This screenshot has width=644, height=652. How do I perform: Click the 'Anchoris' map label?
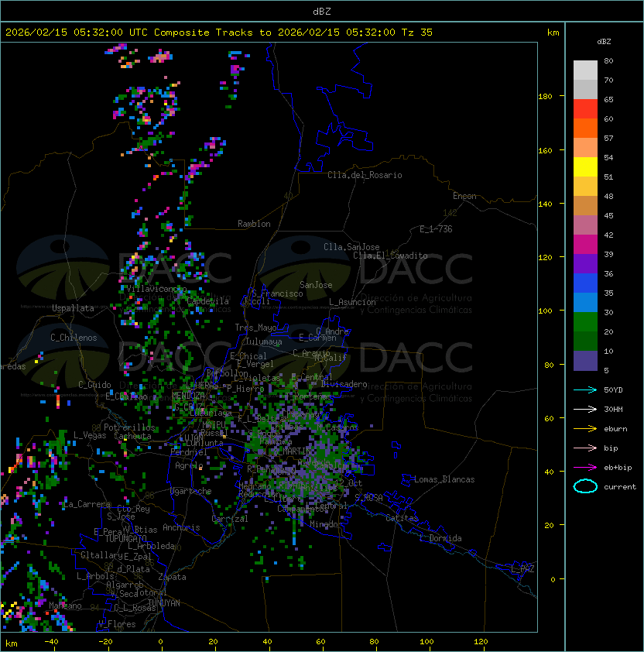(x=181, y=527)
